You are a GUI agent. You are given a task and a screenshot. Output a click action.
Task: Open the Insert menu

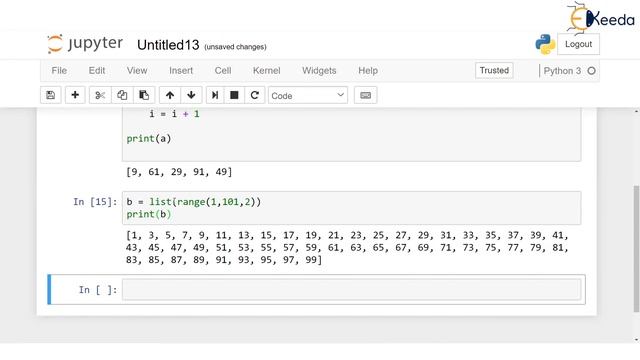181,71
